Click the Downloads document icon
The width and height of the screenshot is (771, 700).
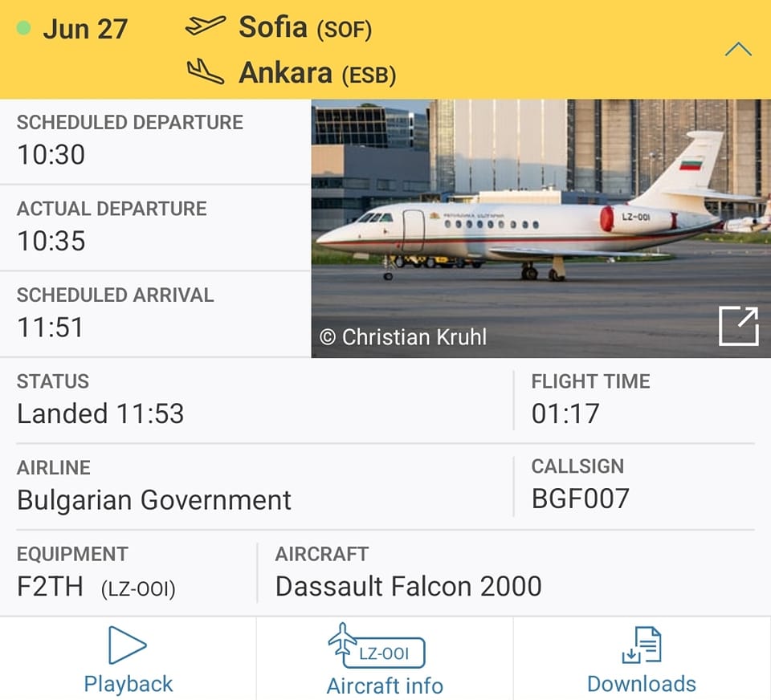[642, 646]
